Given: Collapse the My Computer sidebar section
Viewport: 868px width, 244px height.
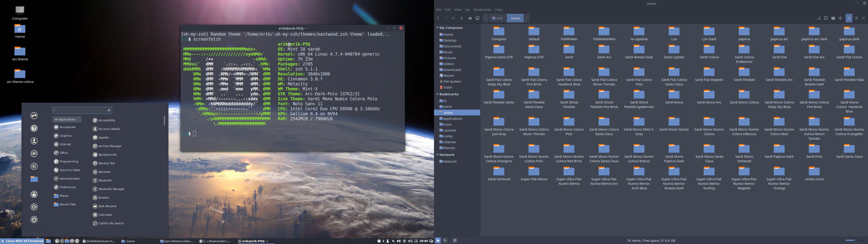Looking at the screenshot, I should click(x=437, y=28).
